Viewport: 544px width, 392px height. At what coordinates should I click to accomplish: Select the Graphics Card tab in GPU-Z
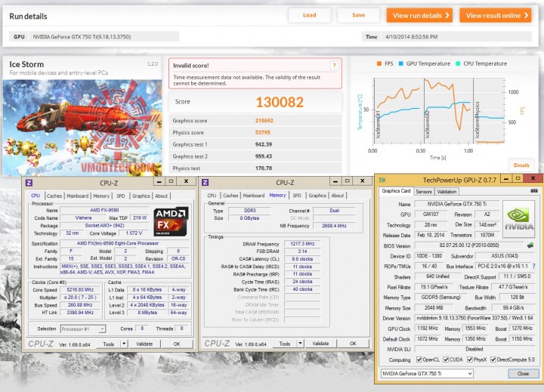coord(396,191)
